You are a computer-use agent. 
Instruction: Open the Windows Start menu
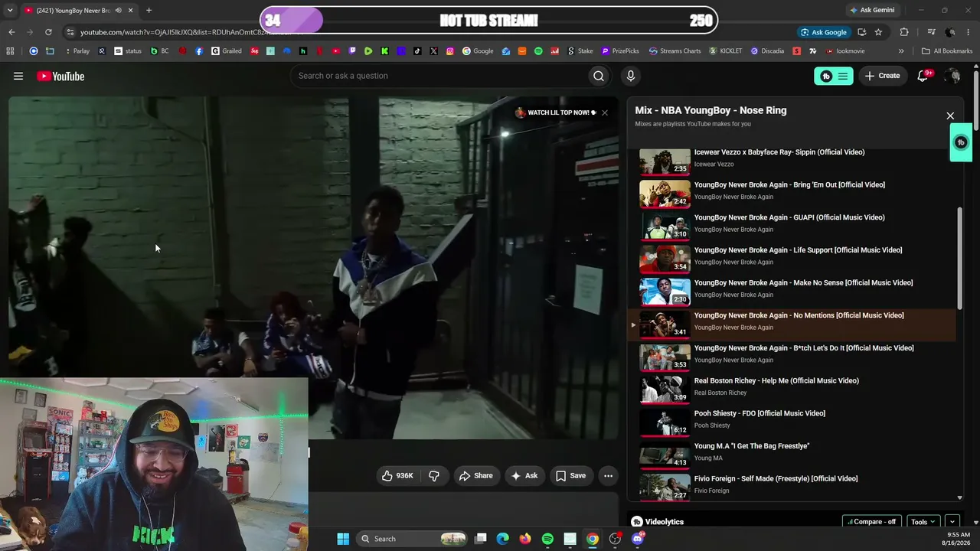[x=343, y=539]
